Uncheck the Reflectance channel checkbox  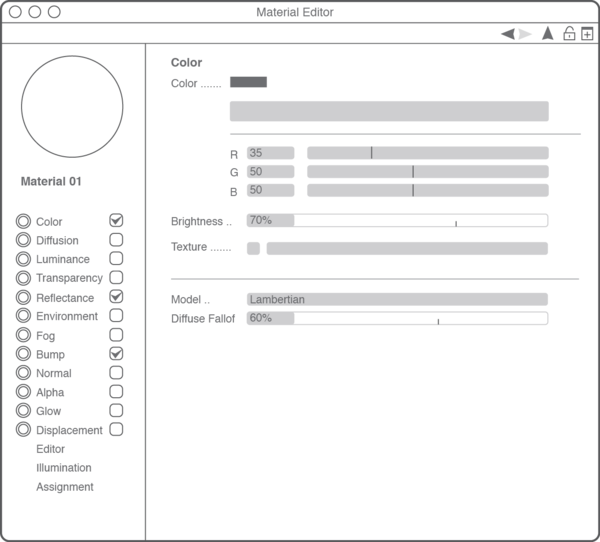pyautogui.click(x=116, y=297)
